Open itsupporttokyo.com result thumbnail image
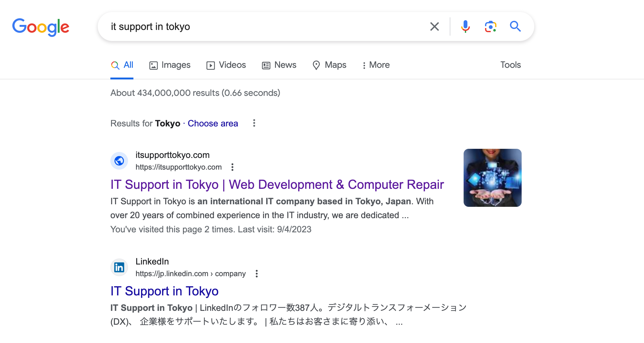Viewport: 644px width, 343px height. click(x=492, y=178)
